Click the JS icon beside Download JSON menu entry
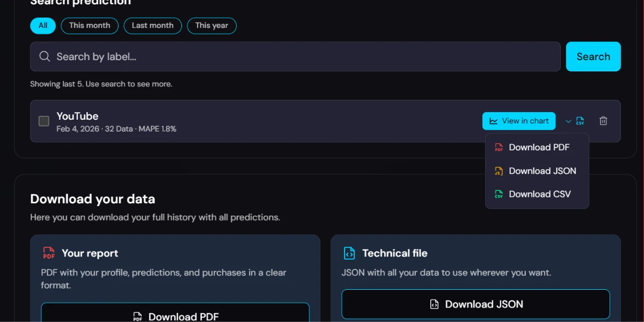Screen dimensions: 644x322 coord(499,171)
